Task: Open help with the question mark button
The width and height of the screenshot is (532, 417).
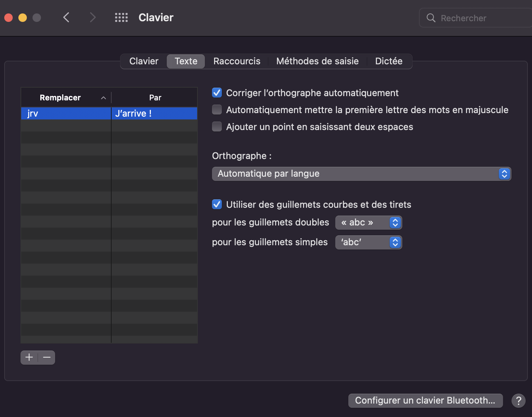Action: pyautogui.click(x=518, y=401)
